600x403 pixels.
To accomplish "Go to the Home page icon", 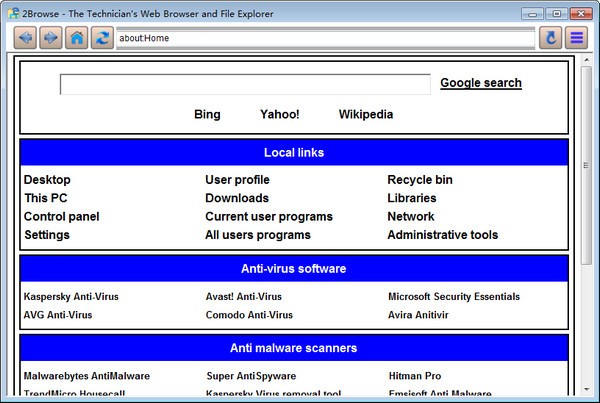I will coord(76,38).
